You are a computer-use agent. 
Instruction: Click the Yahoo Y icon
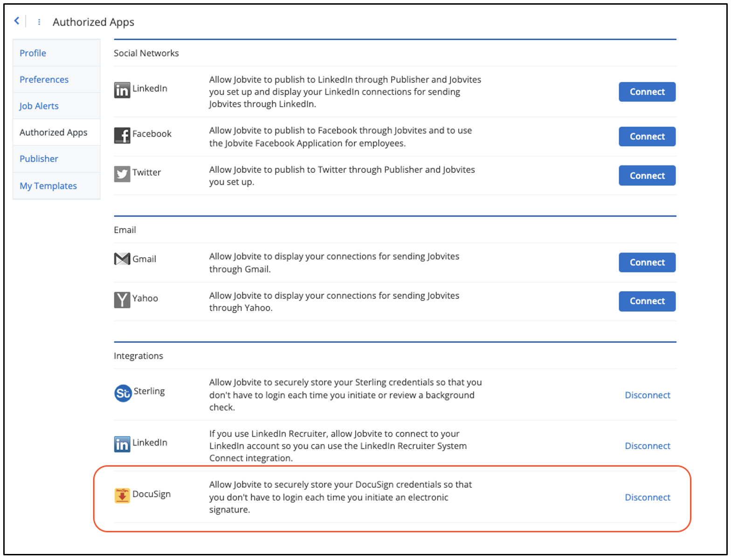coord(122,299)
